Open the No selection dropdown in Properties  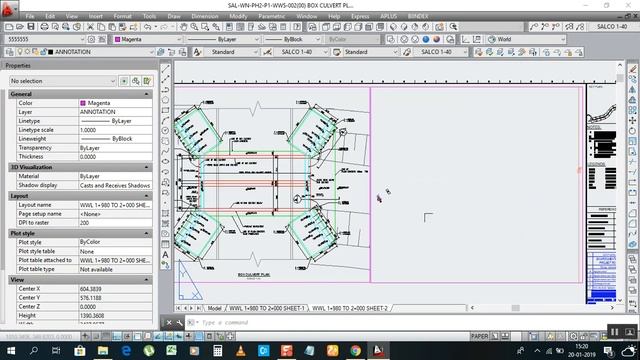click(x=62, y=81)
